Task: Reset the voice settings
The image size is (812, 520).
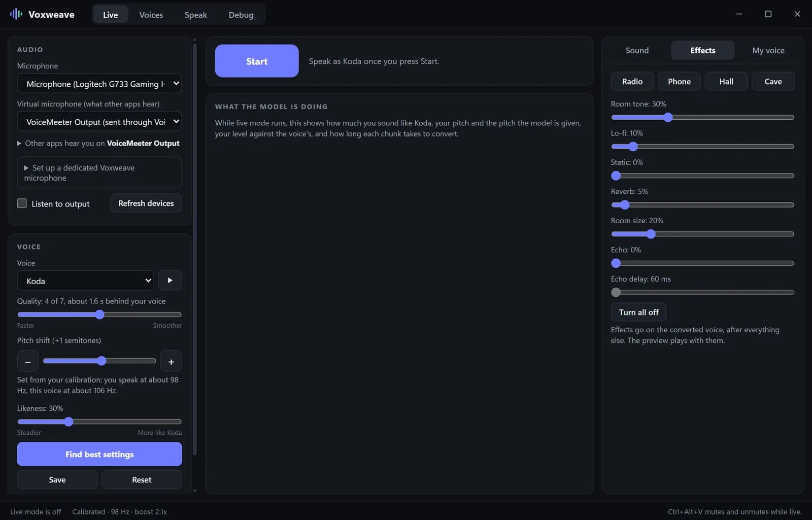Action: 142,479
